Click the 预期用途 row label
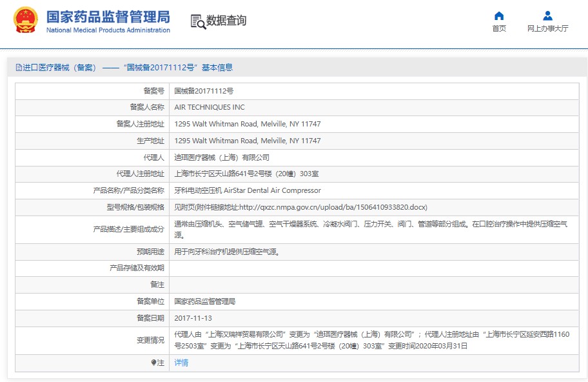The image size is (588, 382). 150,252
